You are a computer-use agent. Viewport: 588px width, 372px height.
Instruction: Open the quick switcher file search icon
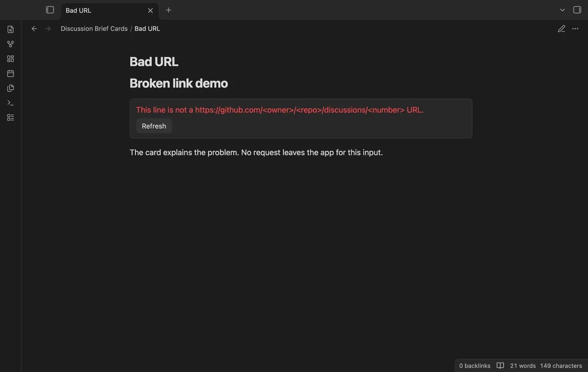click(x=10, y=29)
